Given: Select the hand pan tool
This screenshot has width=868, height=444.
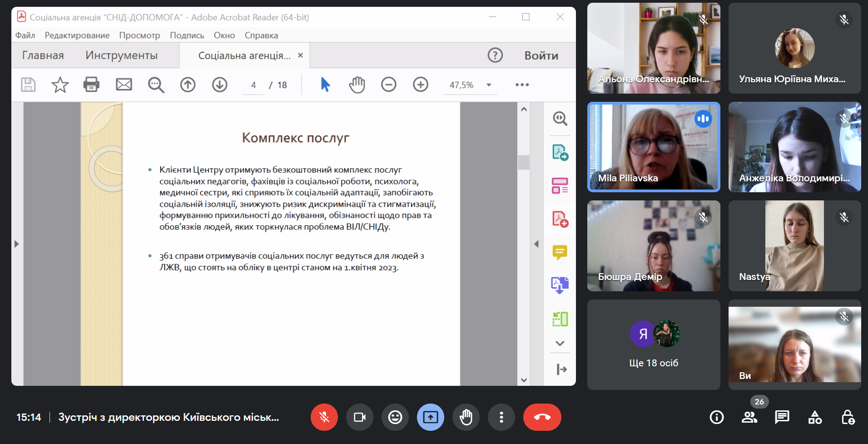Looking at the screenshot, I should point(357,85).
